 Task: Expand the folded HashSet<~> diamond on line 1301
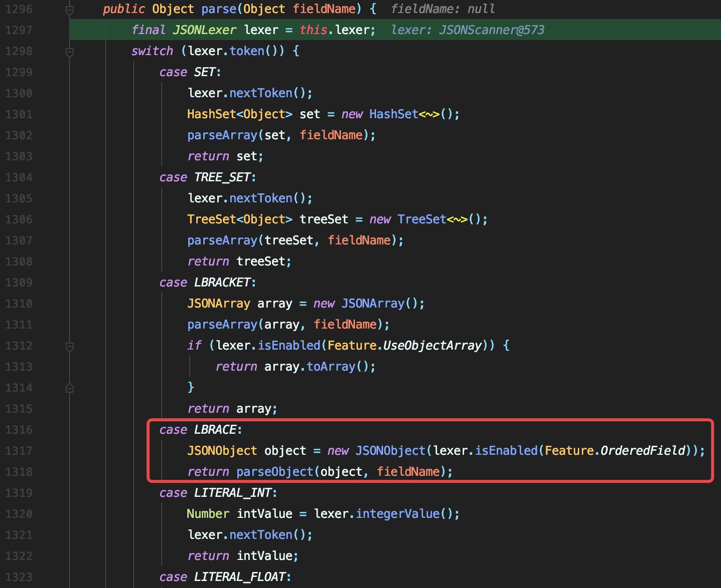click(429, 114)
